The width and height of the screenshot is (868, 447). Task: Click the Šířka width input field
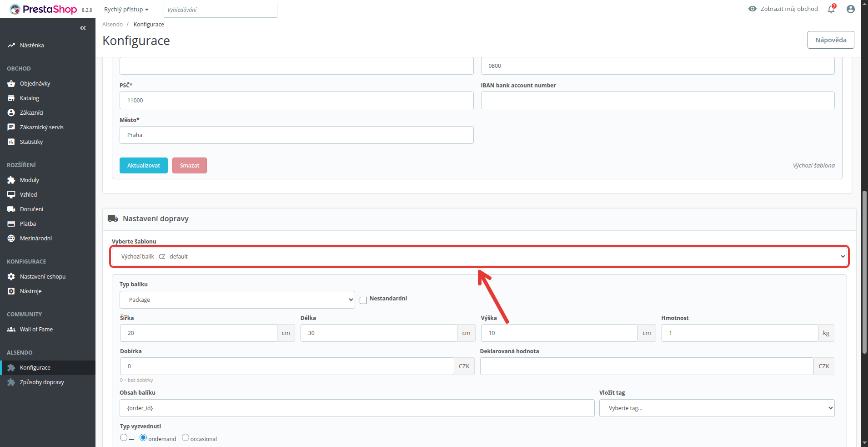(199, 333)
